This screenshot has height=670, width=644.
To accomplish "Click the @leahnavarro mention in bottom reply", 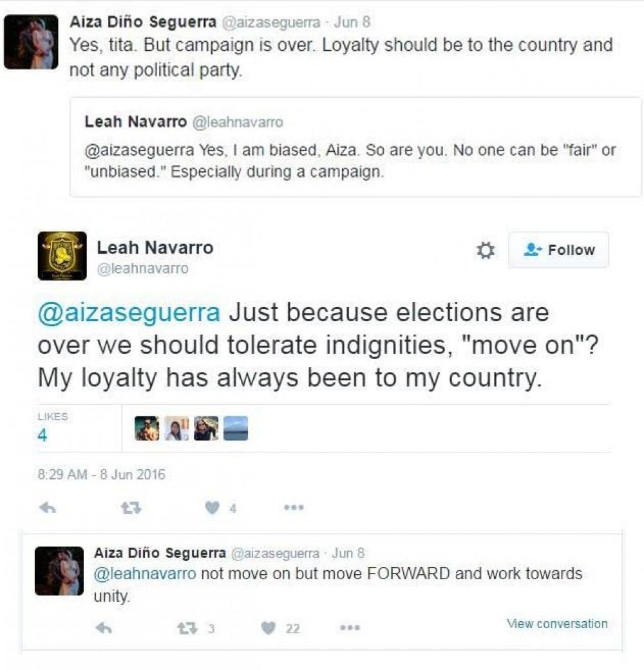I will (145, 573).
